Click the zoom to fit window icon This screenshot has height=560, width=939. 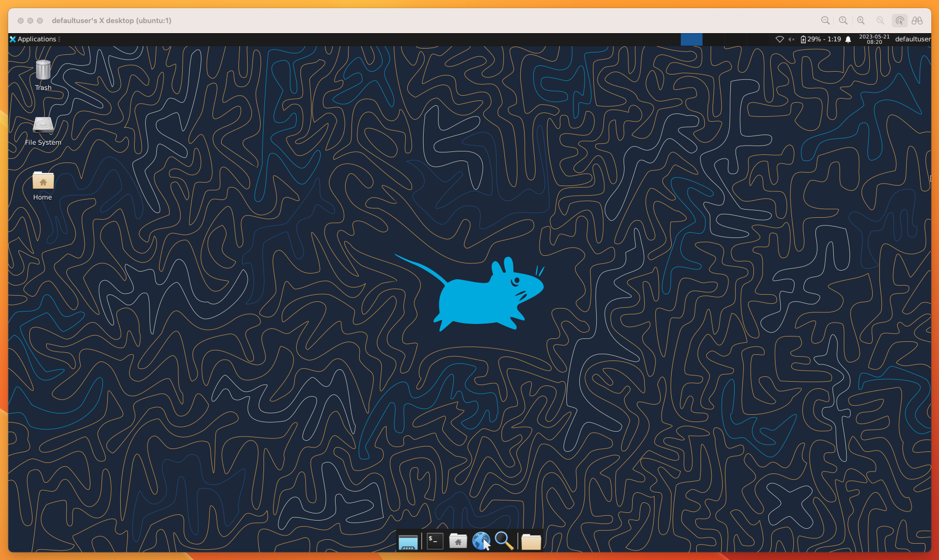coord(880,21)
